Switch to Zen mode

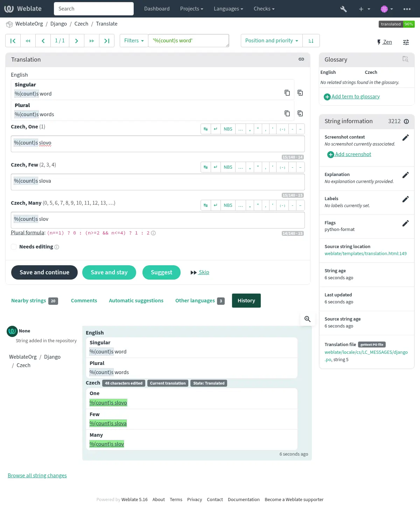coord(384,42)
